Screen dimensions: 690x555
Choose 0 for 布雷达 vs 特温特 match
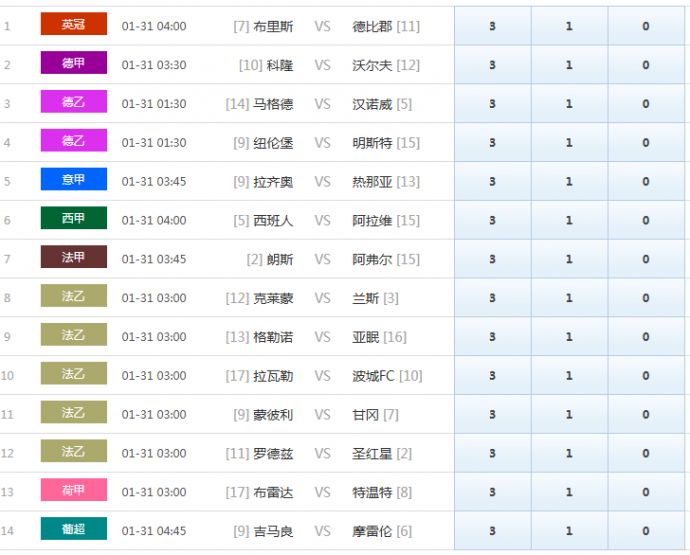tap(645, 492)
